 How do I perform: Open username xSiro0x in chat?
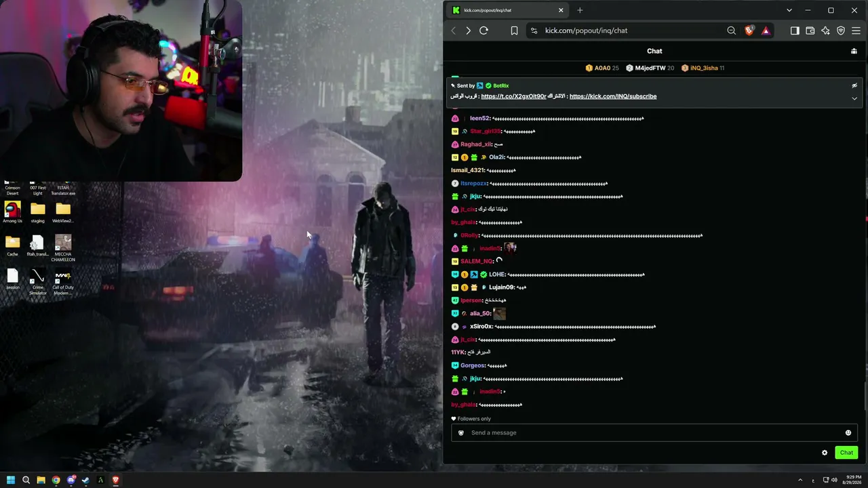481,327
